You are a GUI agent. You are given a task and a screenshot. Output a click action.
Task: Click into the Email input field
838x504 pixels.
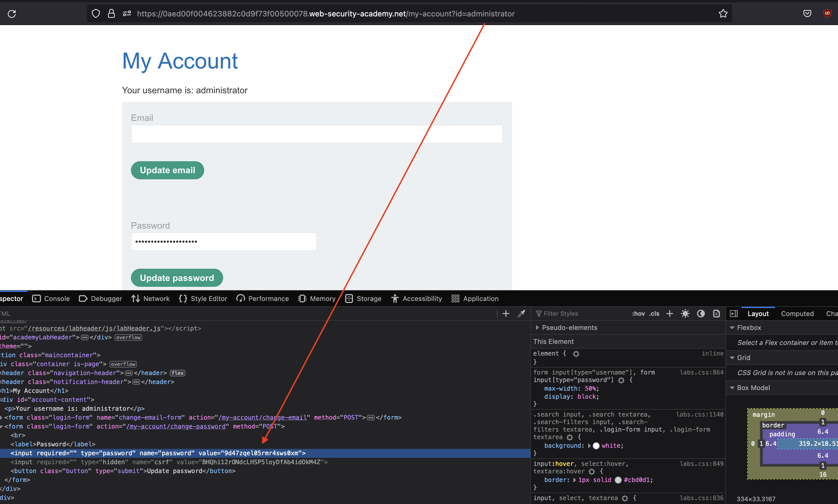pyautogui.click(x=316, y=134)
